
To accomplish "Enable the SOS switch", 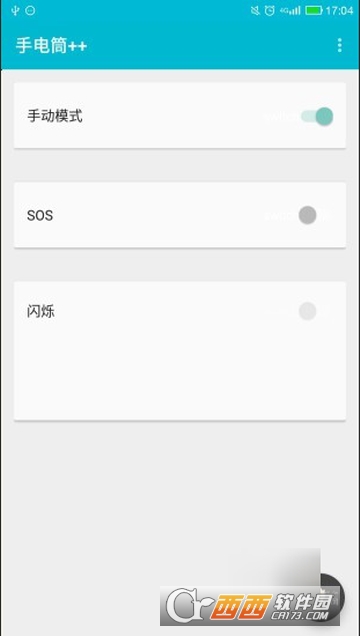I will (x=315, y=215).
